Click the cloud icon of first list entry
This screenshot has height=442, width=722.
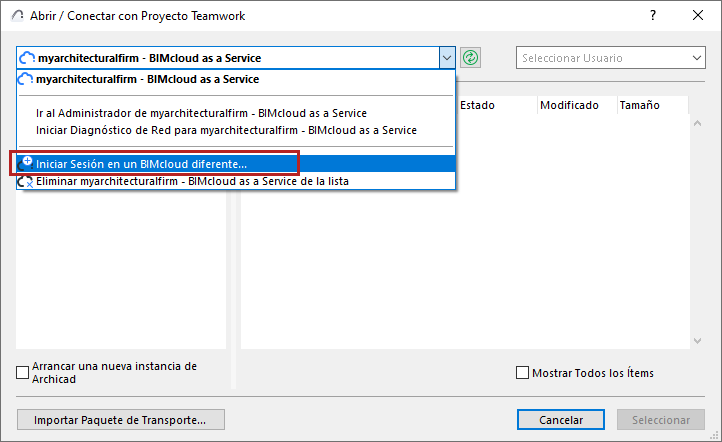point(27,79)
